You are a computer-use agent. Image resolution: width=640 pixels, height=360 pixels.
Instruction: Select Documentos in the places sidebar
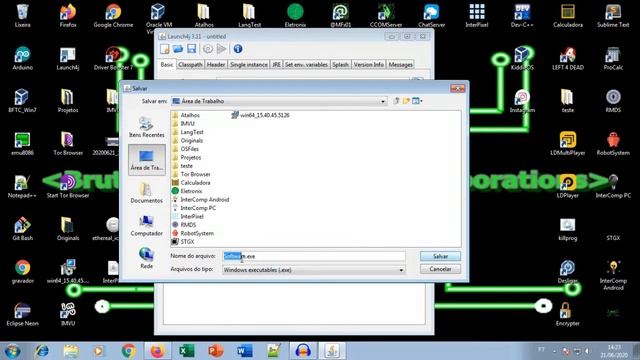click(x=147, y=193)
